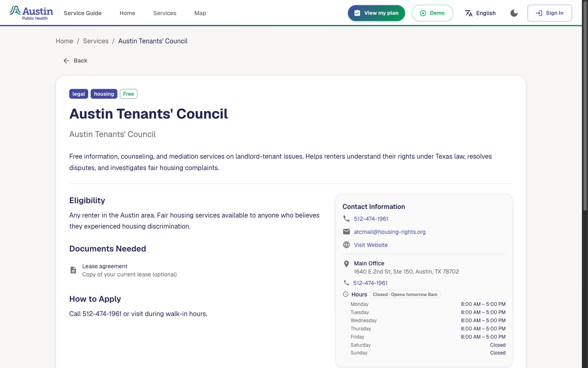Screen dimensions: 588x368
Task: Click the Wednesday hours row
Action: (428, 321)
